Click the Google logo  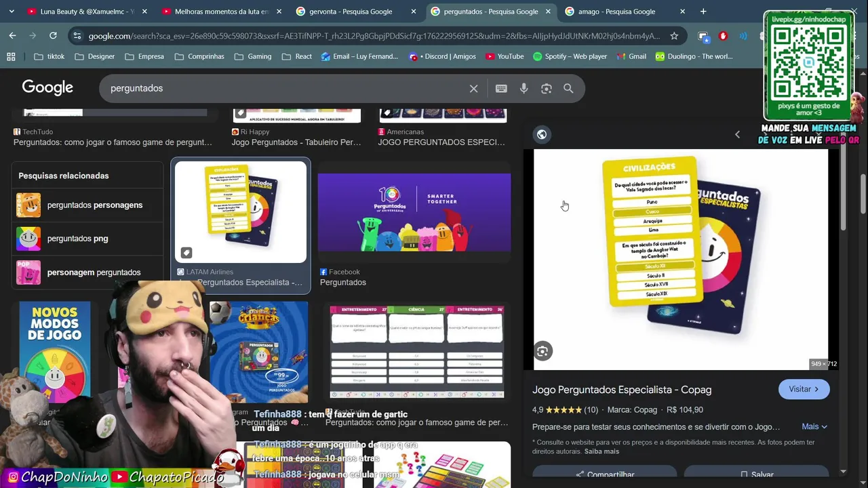(47, 87)
